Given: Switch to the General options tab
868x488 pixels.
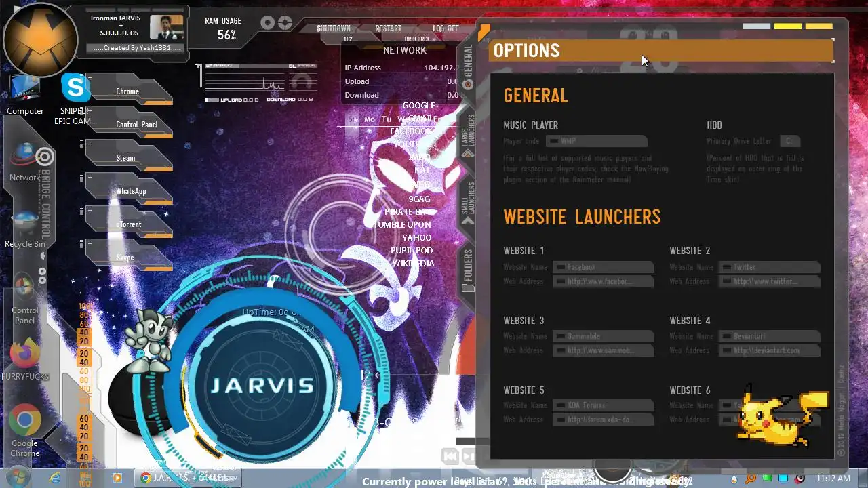Looking at the screenshot, I should click(x=468, y=66).
